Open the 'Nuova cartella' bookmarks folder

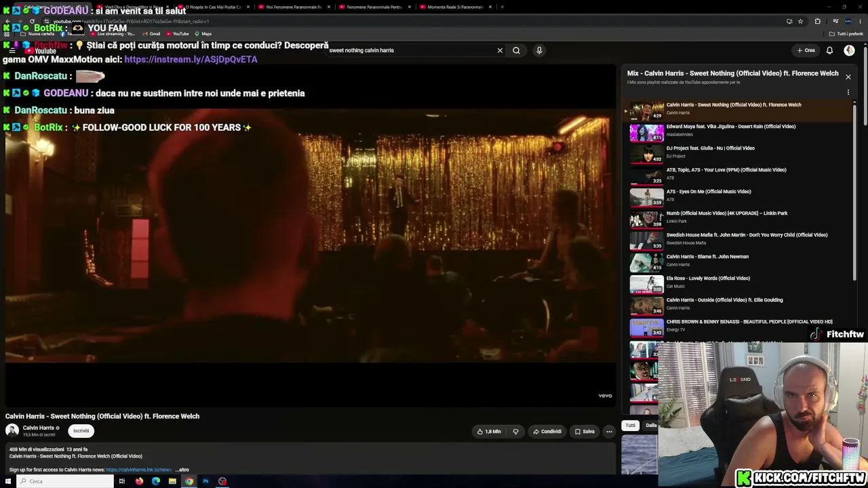pyautogui.click(x=37, y=34)
